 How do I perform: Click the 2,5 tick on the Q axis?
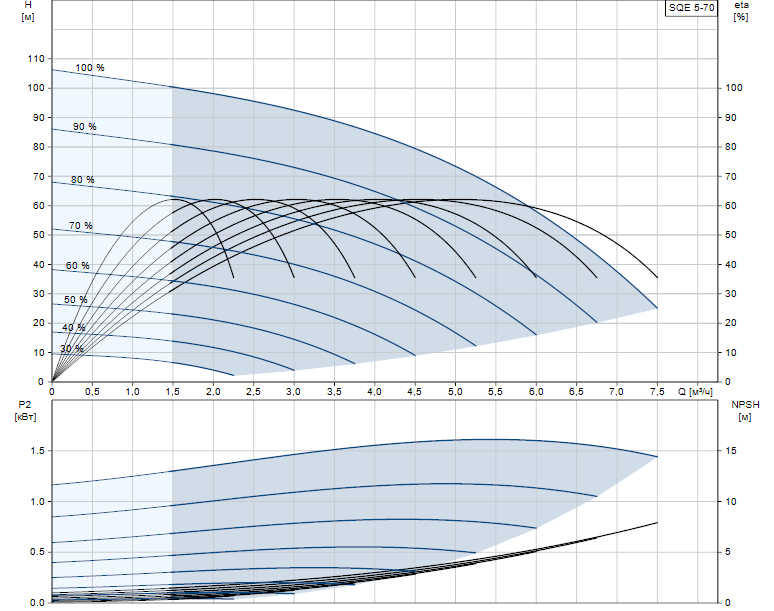tap(253, 392)
